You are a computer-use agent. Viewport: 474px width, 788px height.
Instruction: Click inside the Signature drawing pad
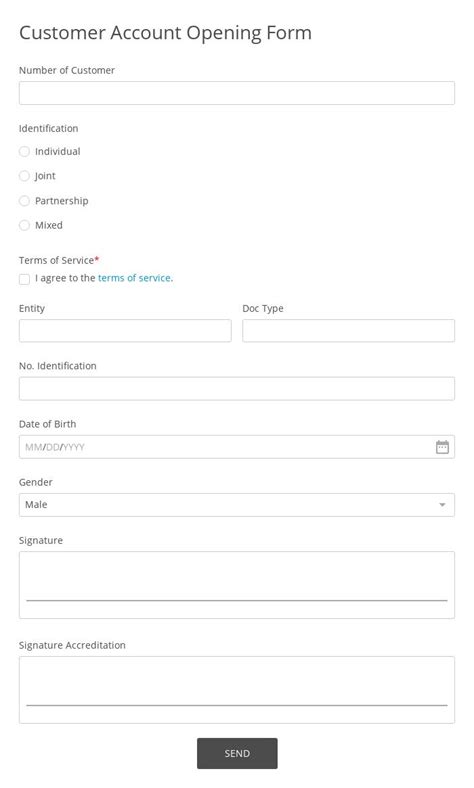click(237, 585)
